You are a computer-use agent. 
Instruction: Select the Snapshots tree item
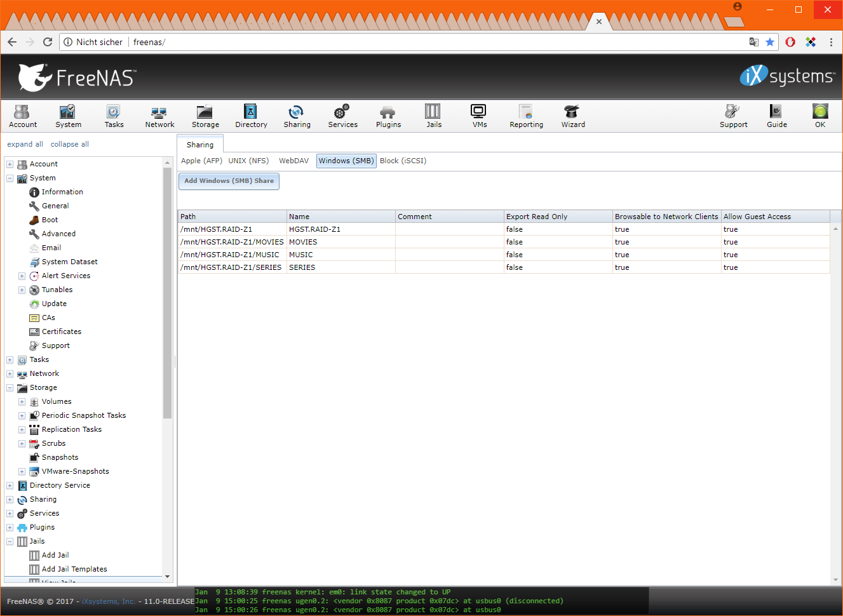point(60,457)
